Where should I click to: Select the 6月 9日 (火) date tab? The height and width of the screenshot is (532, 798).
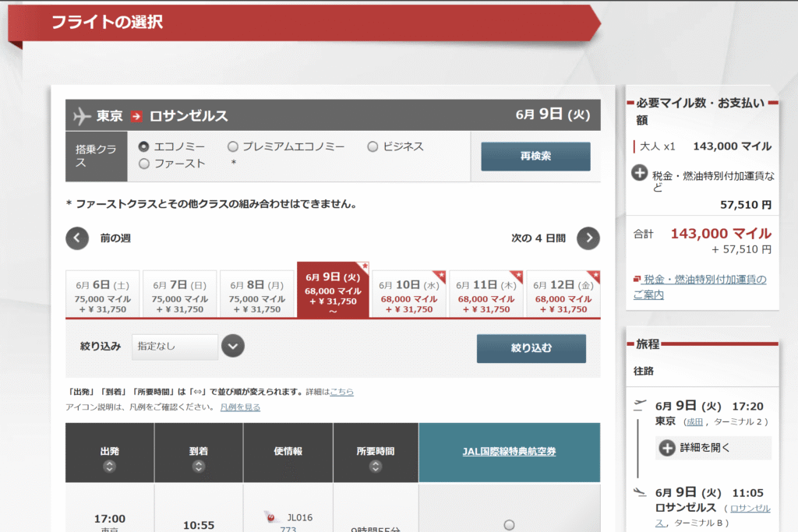[333, 290]
